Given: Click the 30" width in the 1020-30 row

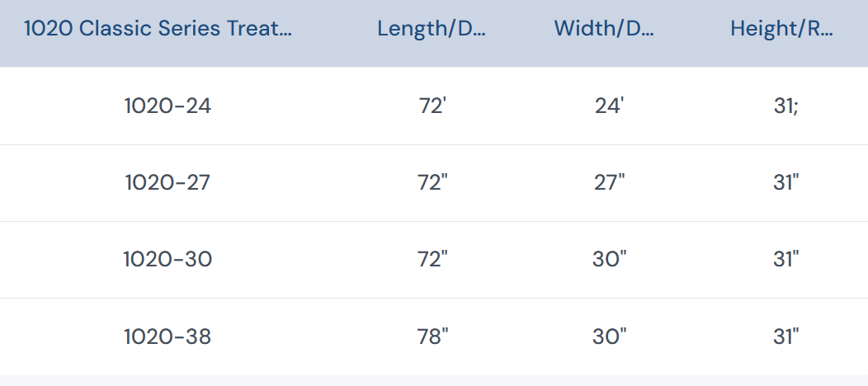Looking at the screenshot, I should 610,259.
